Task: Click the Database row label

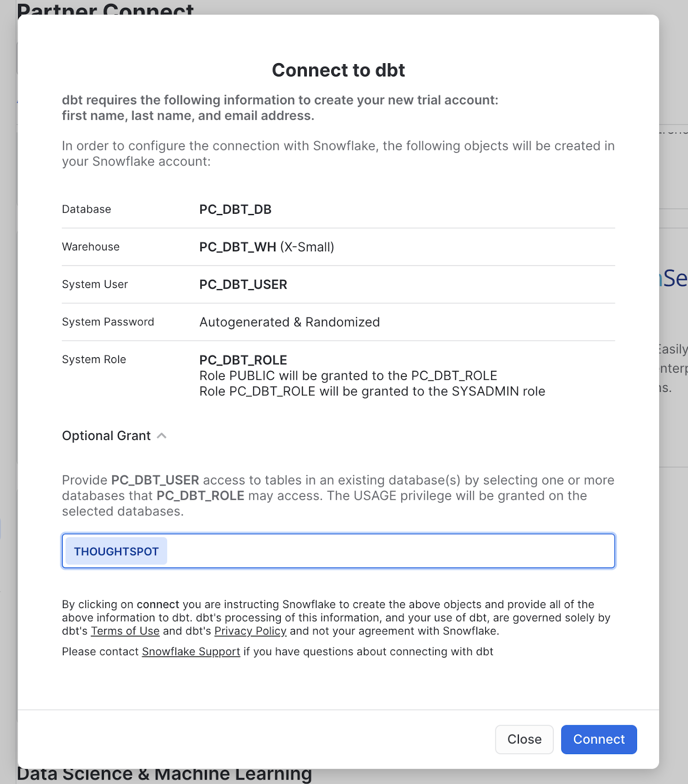Action: pyautogui.click(x=86, y=209)
